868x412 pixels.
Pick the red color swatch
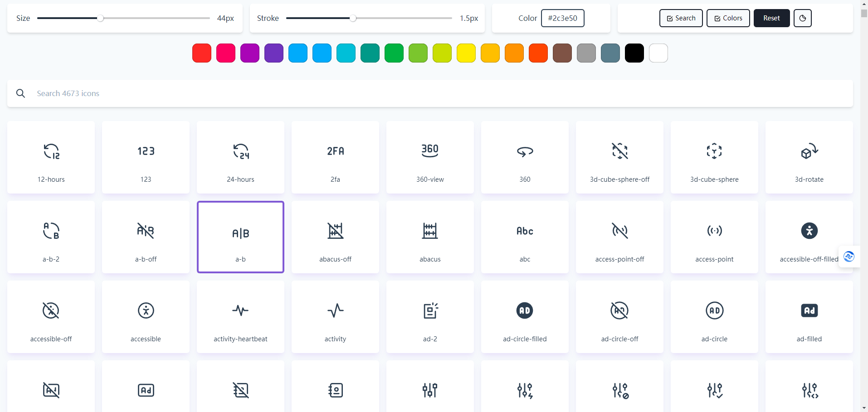click(201, 53)
